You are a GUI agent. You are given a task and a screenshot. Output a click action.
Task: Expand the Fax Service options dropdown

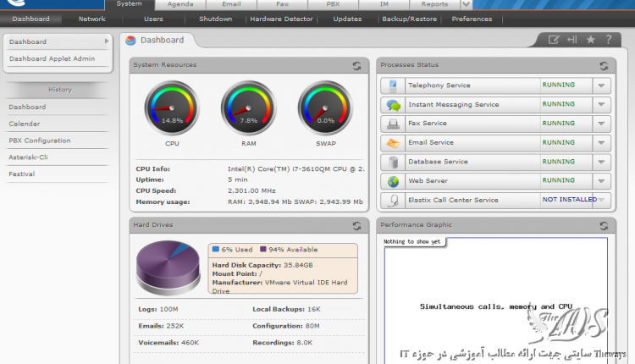click(601, 124)
